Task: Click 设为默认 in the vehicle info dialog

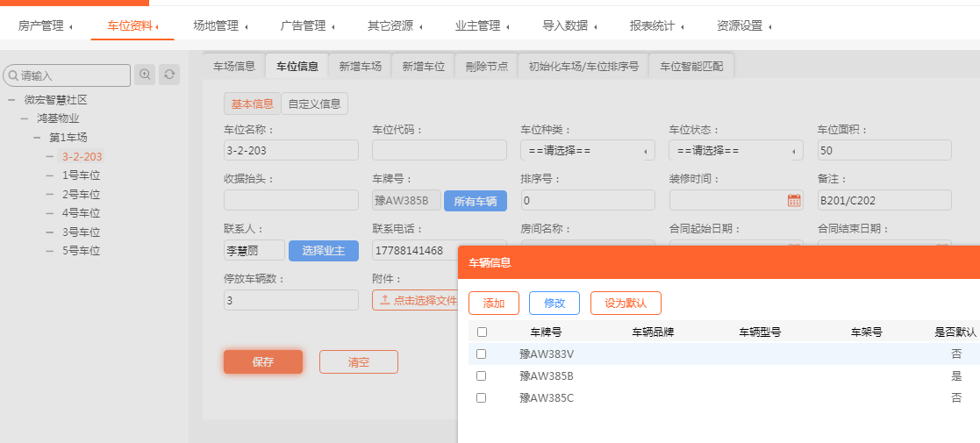Action: [625, 303]
